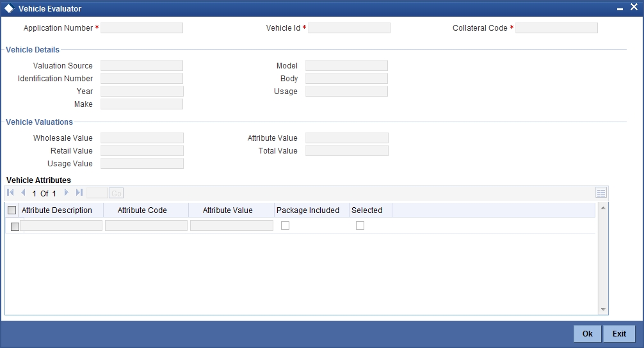Click the table scrollbar down arrow

point(603,310)
